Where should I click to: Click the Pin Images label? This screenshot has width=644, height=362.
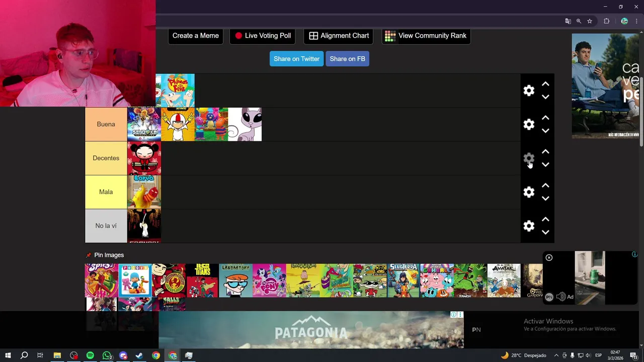[109, 255]
